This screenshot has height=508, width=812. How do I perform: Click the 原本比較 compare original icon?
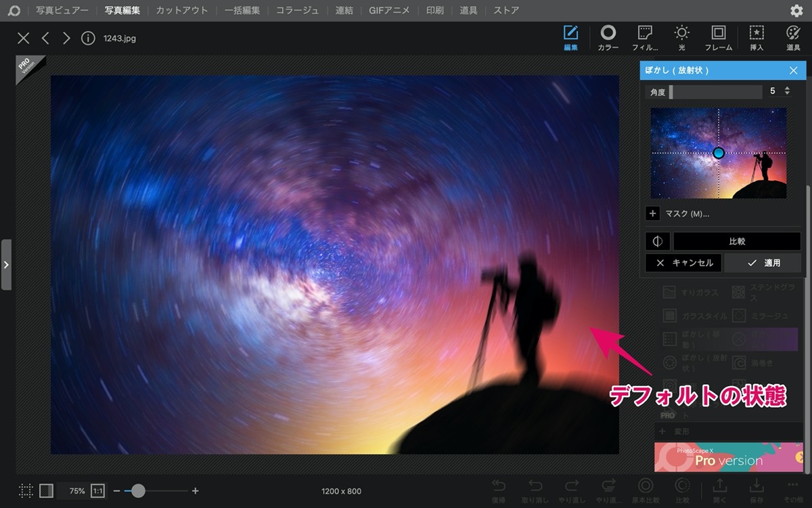[x=646, y=491]
